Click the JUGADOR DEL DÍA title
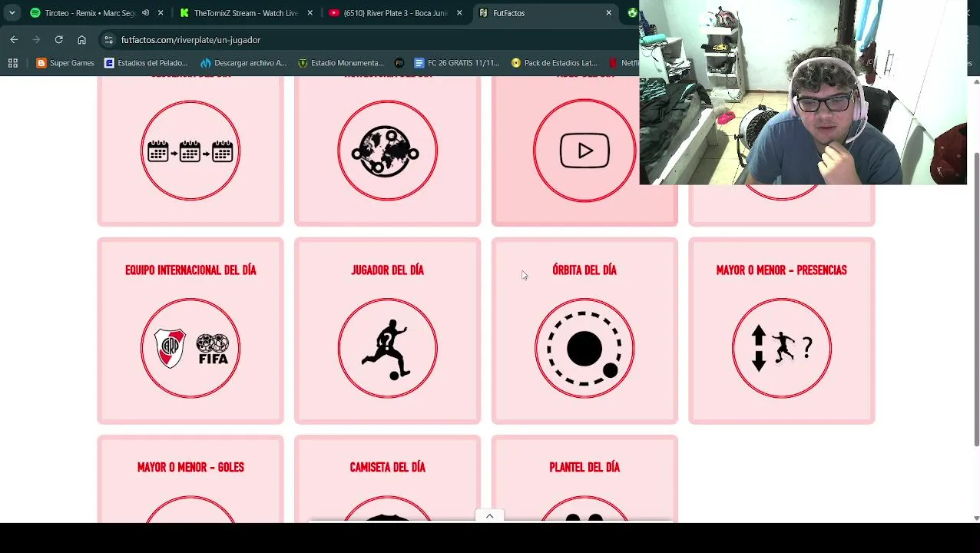 [x=387, y=270]
